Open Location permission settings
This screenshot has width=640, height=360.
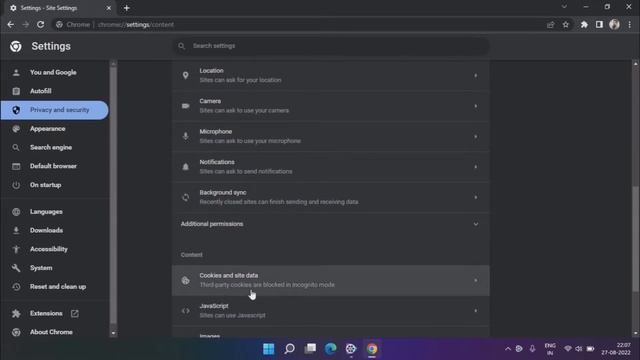331,76
